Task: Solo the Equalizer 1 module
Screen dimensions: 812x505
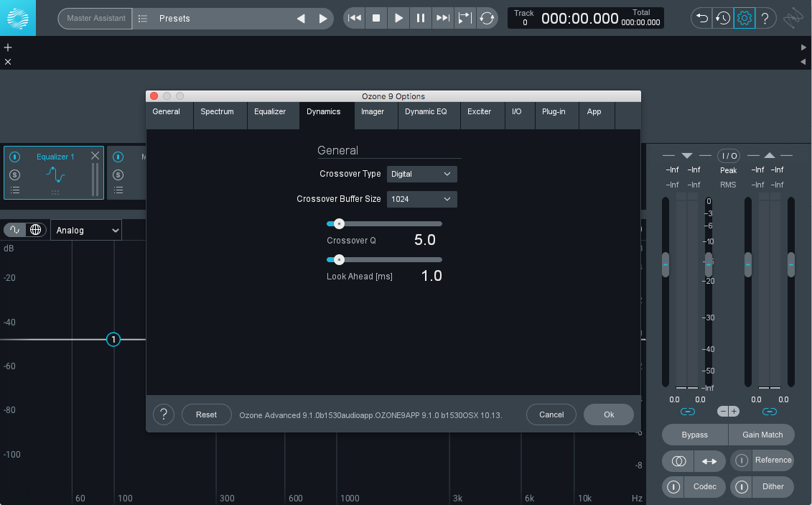Action: pyautogui.click(x=15, y=175)
